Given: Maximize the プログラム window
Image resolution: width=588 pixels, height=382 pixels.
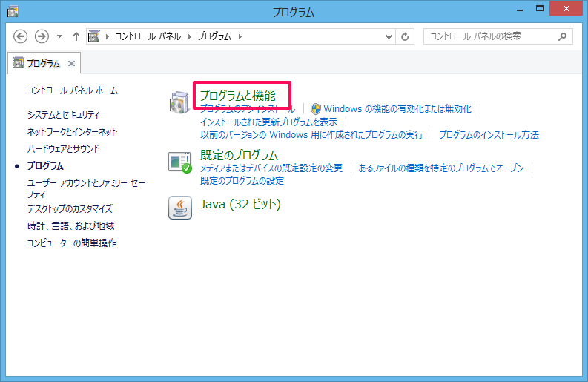Looking at the screenshot, I should pyautogui.click(x=540, y=9).
